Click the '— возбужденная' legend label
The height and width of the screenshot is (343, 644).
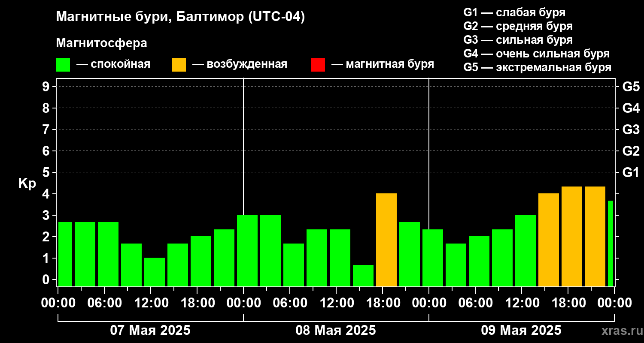pos(240,64)
